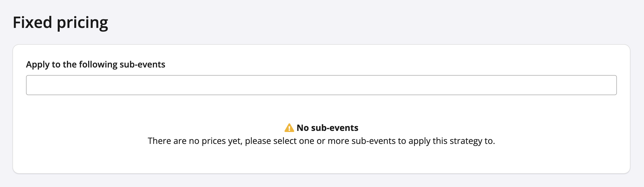Click the word "please" in the message
644x187 pixels.
coord(258,141)
